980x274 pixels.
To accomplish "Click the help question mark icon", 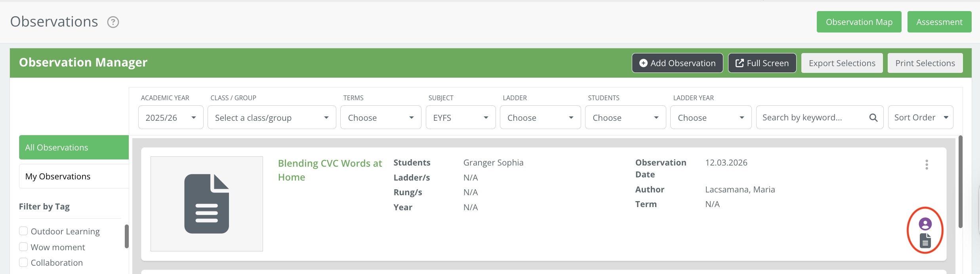I will [x=113, y=22].
